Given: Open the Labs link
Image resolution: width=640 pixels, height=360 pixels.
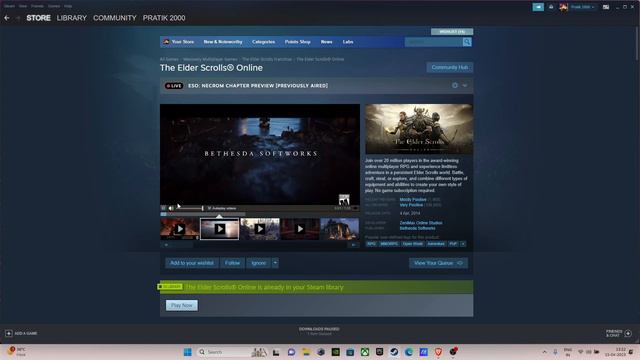Looking at the screenshot, I should pos(348,42).
